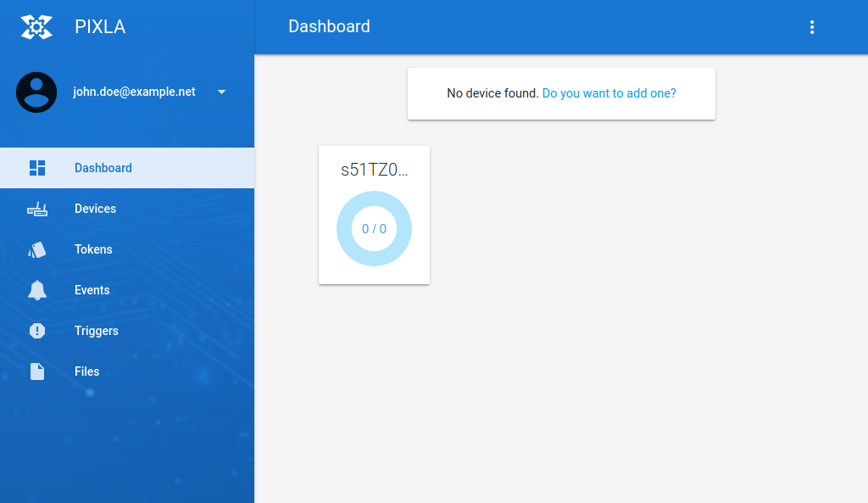Viewport: 868px width, 503px height.
Task: Click the user avatar icon
Action: [x=36, y=92]
